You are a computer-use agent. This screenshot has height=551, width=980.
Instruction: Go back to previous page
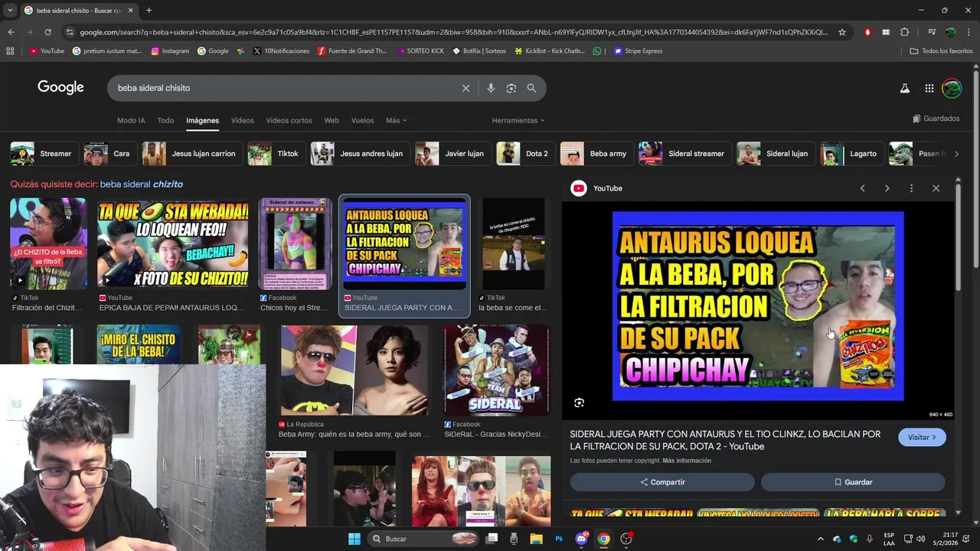[x=11, y=32]
